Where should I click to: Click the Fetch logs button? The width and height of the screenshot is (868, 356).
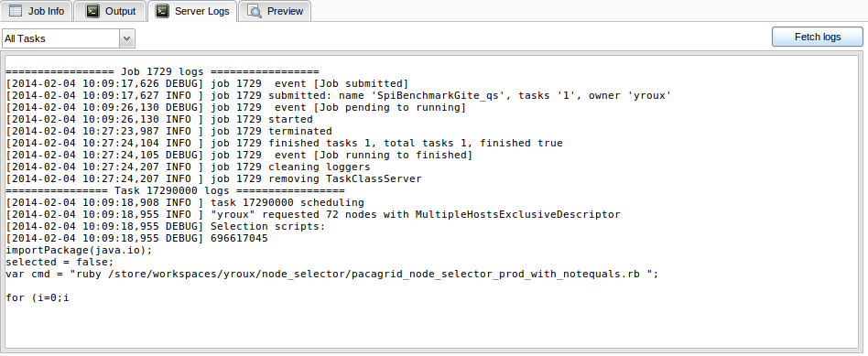pyautogui.click(x=817, y=38)
